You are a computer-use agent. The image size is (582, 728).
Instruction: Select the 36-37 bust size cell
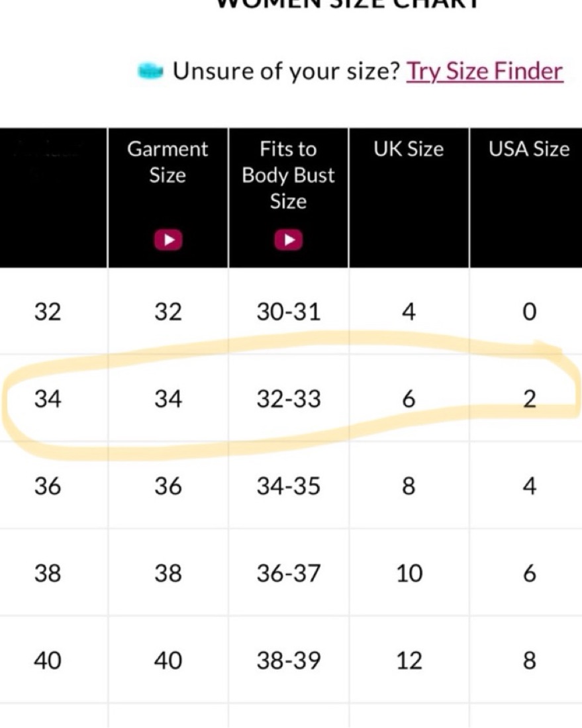pyautogui.click(x=289, y=573)
